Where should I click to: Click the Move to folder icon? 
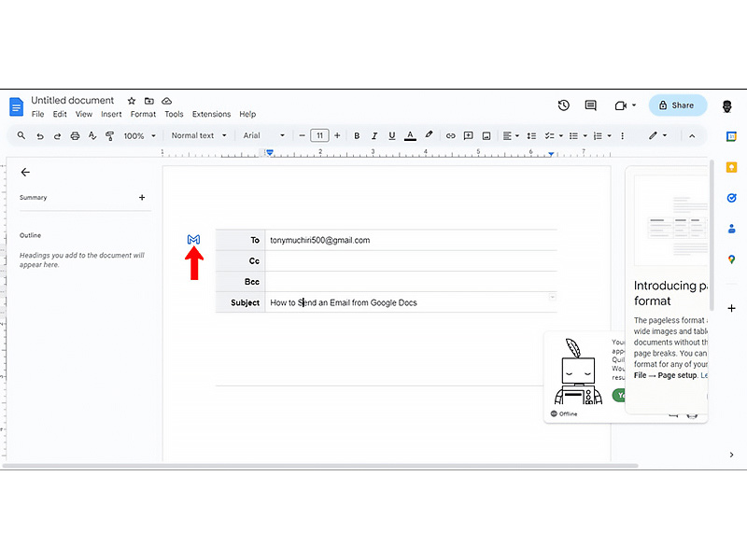tap(149, 101)
